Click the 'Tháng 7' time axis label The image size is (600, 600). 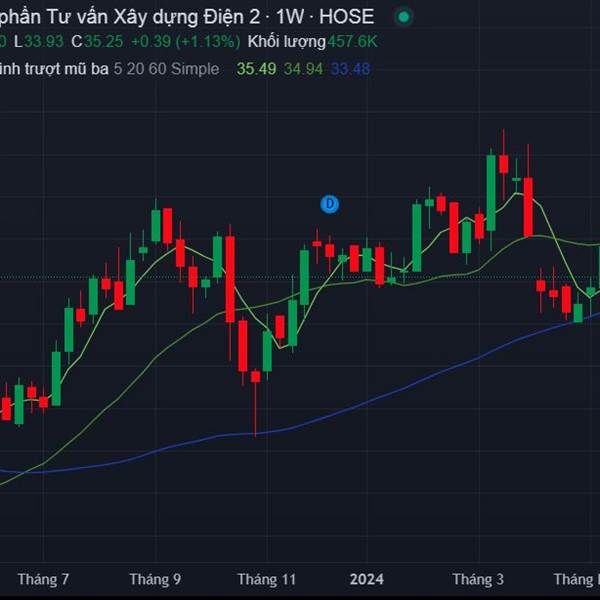pyautogui.click(x=43, y=579)
